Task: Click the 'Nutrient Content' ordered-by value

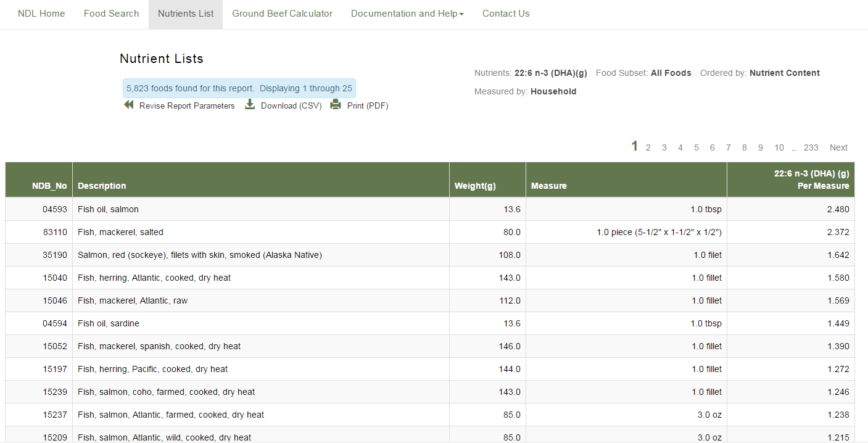Action: pos(785,73)
